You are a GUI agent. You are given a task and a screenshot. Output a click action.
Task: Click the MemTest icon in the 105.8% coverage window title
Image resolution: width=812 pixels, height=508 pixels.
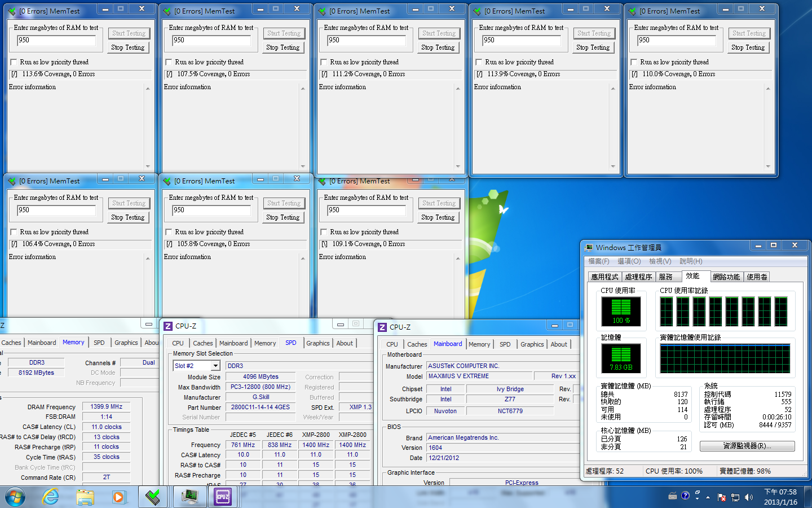click(x=166, y=181)
